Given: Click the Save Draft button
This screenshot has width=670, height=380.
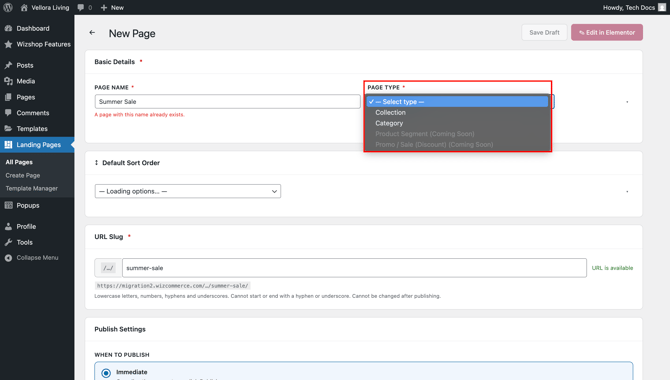Looking at the screenshot, I should pos(544,32).
